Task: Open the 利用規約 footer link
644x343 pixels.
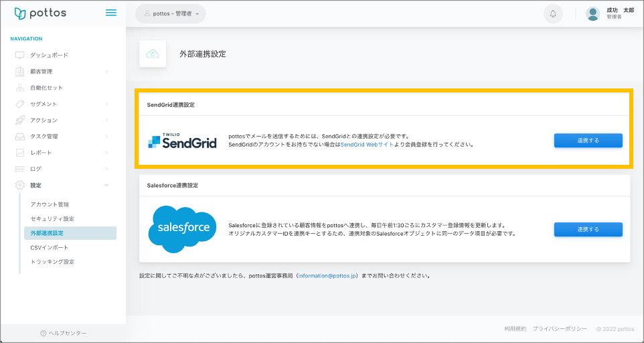Action: pos(515,329)
